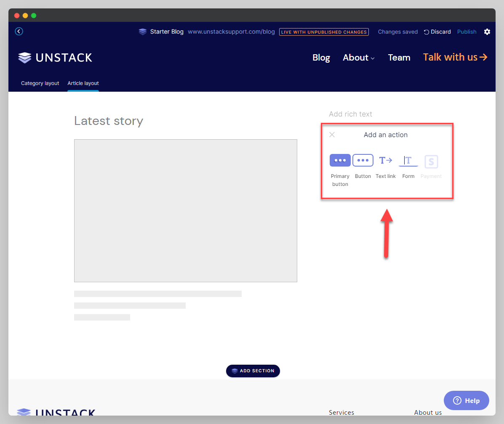Open the Team nav item
The width and height of the screenshot is (504, 424).
(x=399, y=58)
